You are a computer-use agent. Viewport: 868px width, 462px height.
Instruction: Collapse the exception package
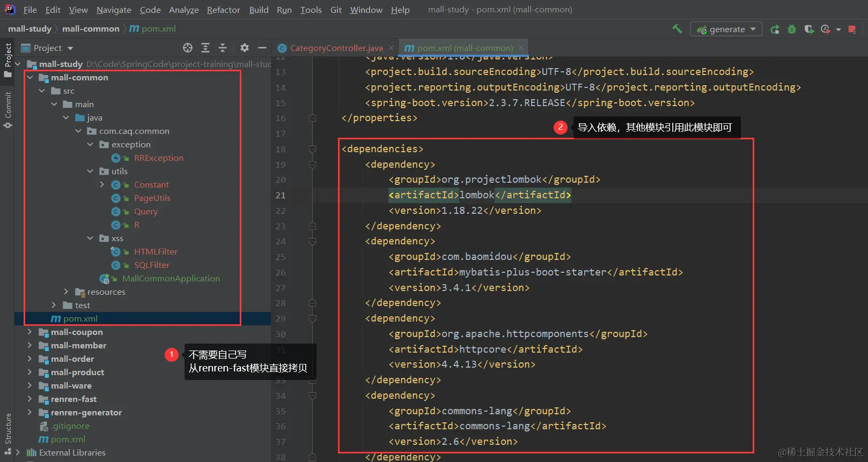point(90,145)
